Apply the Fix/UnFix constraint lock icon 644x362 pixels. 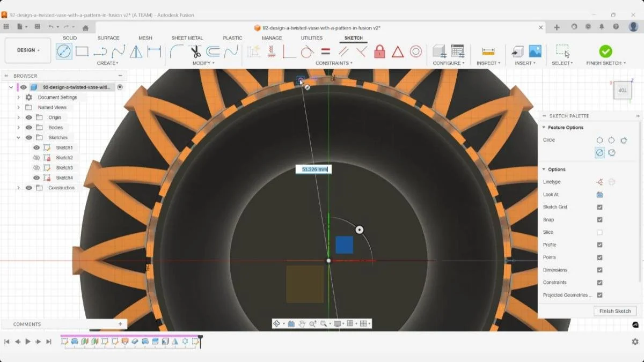(x=380, y=51)
